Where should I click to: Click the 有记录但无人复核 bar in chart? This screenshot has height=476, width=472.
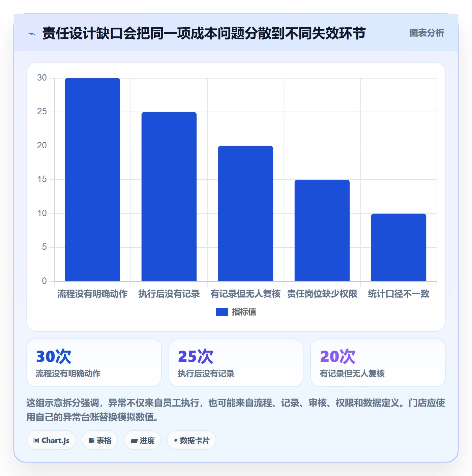[x=245, y=213]
